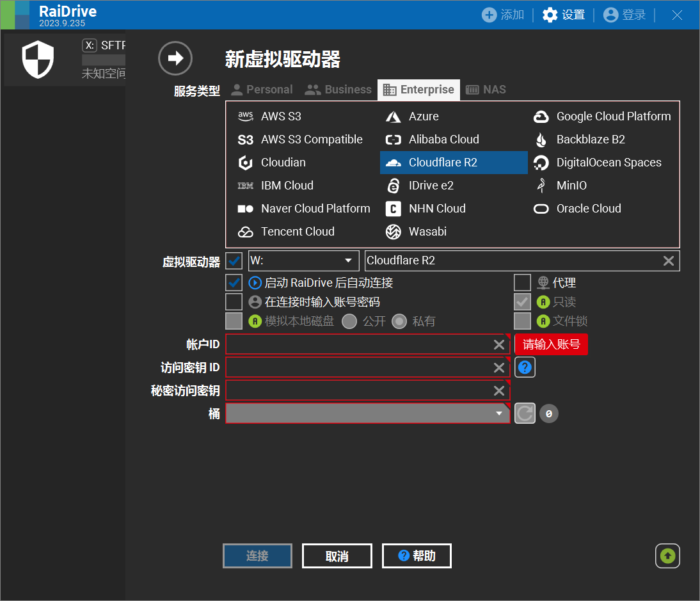Toggle auto-connect after RaiDrive starts
Screen dimensions: 700x601
[234, 283]
